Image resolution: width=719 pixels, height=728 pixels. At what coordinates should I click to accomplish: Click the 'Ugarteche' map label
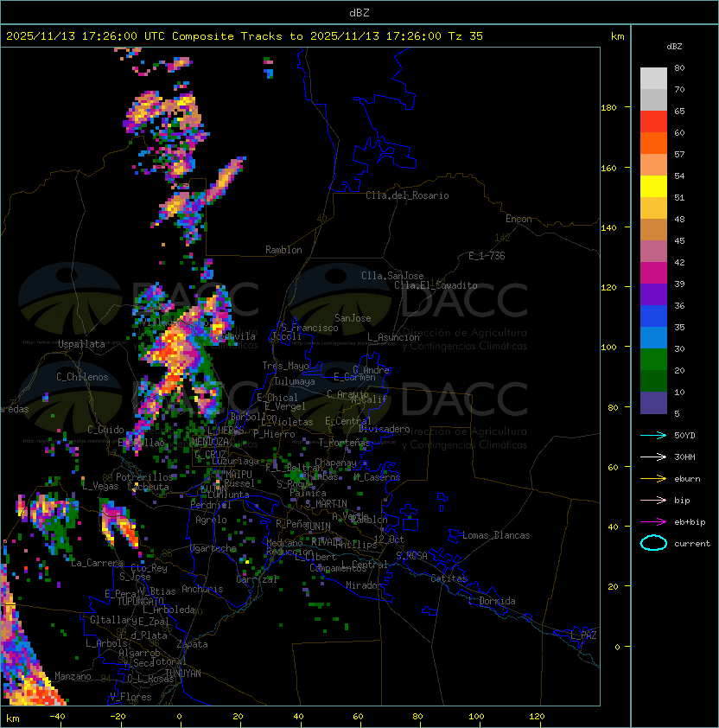(x=213, y=548)
